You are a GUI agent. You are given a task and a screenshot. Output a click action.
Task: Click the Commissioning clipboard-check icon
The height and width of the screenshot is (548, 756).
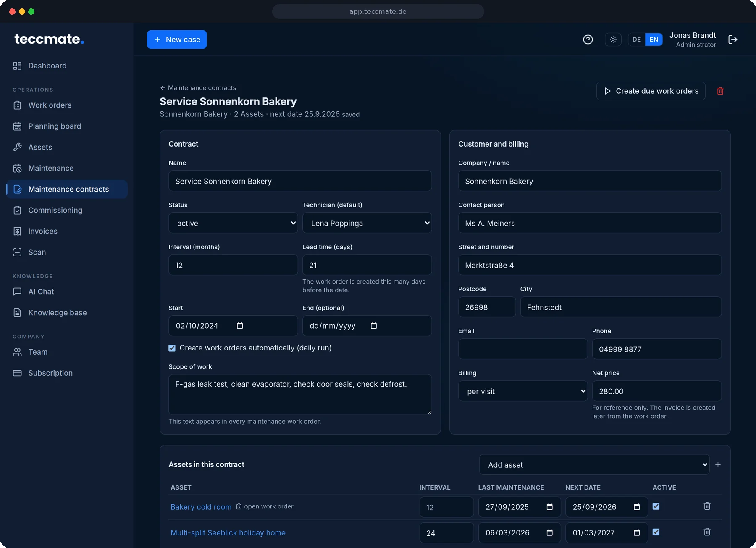[17, 210]
